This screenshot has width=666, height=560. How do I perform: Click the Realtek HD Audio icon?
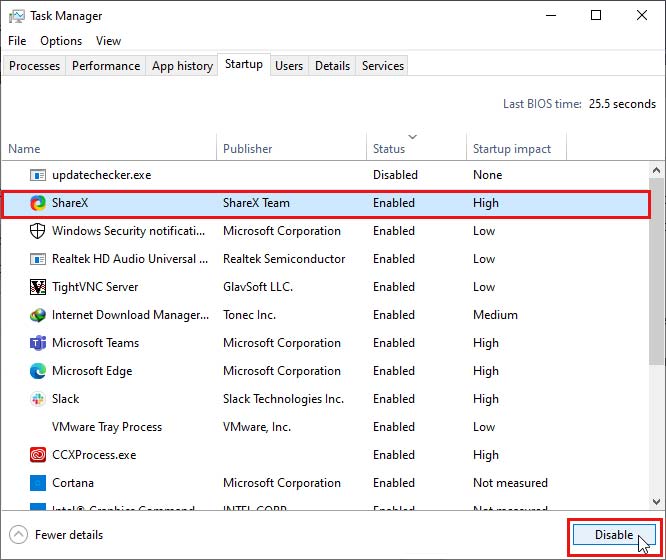pos(38,259)
